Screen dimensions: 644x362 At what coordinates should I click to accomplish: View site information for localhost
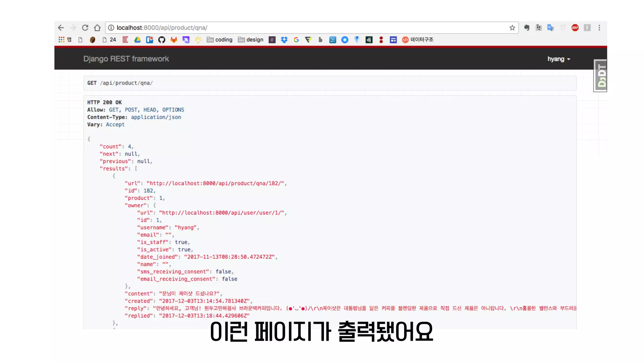[x=111, y=28]
